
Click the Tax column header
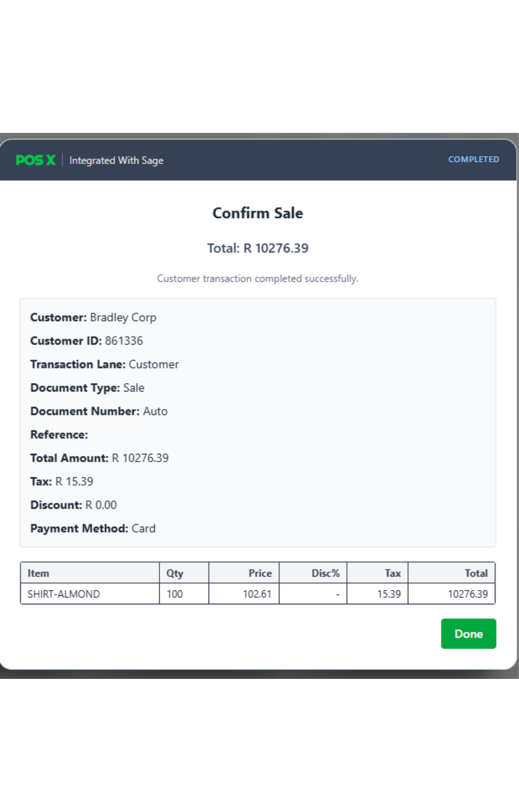[x=377, y=573]
